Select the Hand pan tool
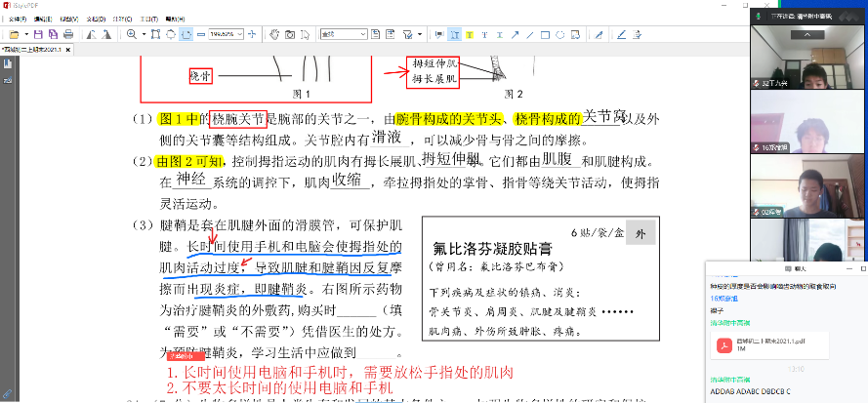This screenshot has width=868, height=403. click(x=273, y=34)
